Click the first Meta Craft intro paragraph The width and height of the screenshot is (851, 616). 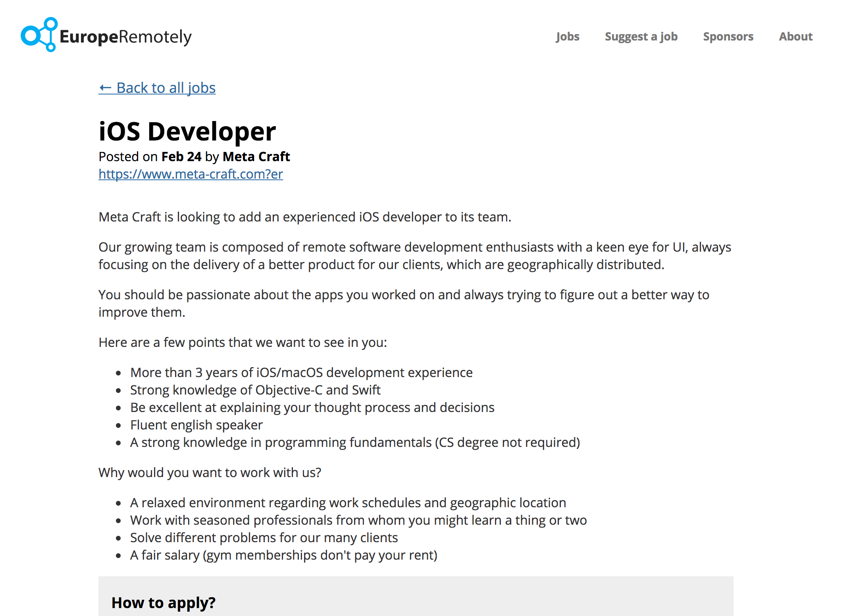pyautogui.click(x=304, y=217)
